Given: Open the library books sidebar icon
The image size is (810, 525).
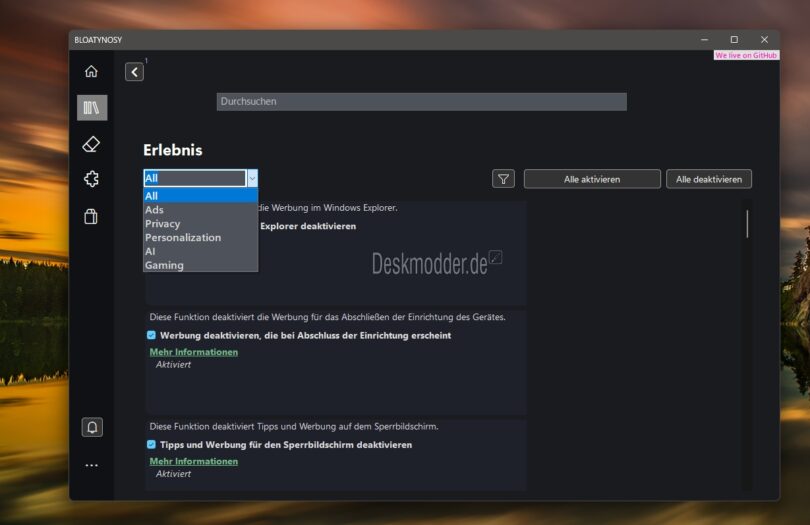Looking at the screenshot, I should [92, 107].
